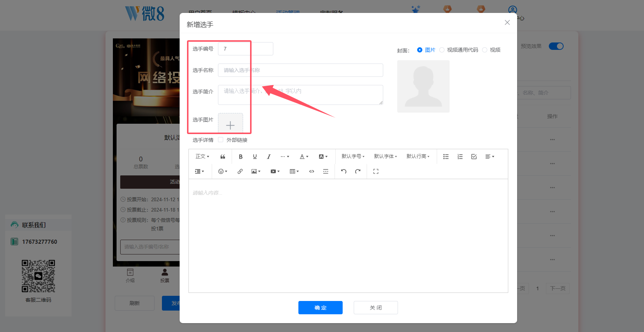Image resolution: width=644 pixels, height=332 pixels.
Task: Toggle italic formatting in the editor
Action: 269,157
